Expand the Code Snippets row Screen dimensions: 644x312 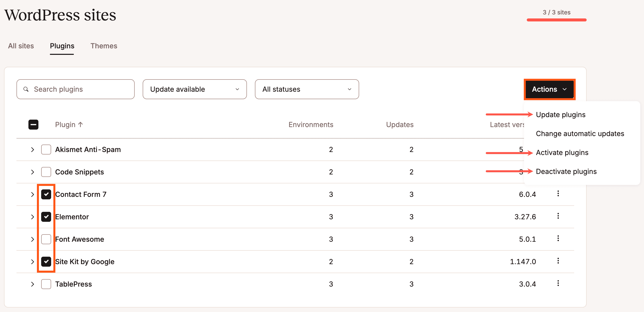(x=32, y=172)
